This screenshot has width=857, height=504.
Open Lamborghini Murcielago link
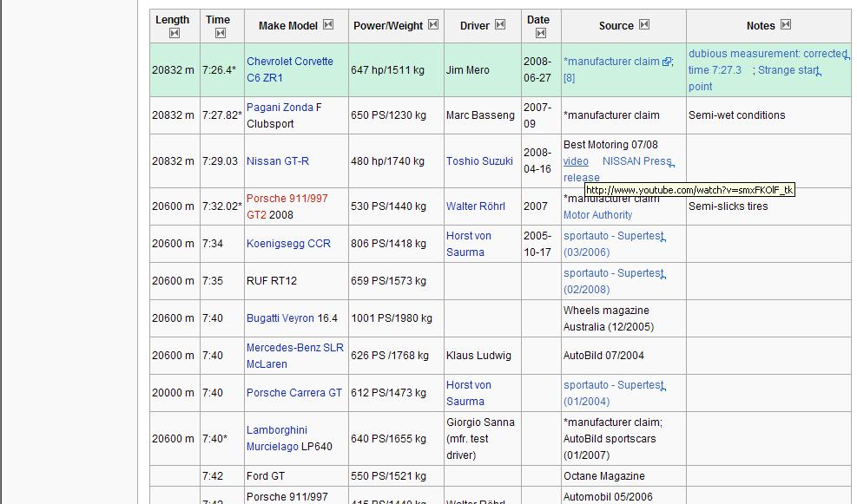tap(277, 438)
